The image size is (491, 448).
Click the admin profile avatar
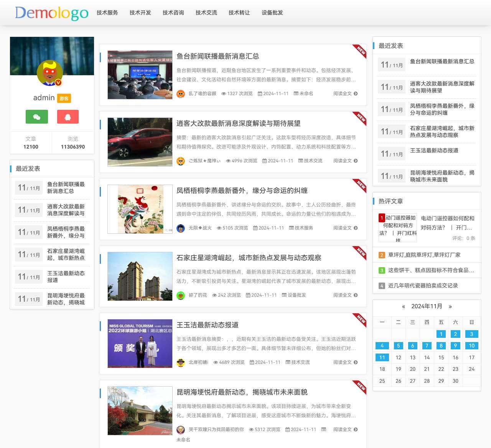click(50, 73)
